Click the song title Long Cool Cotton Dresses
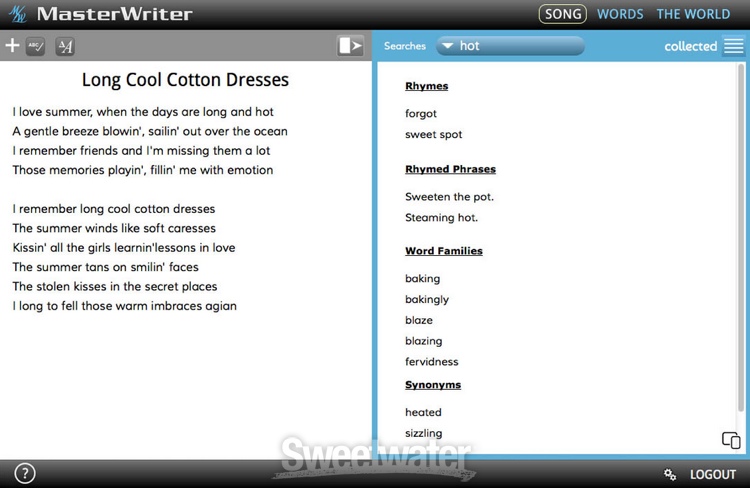750x488 pixels. click(185, 80)
